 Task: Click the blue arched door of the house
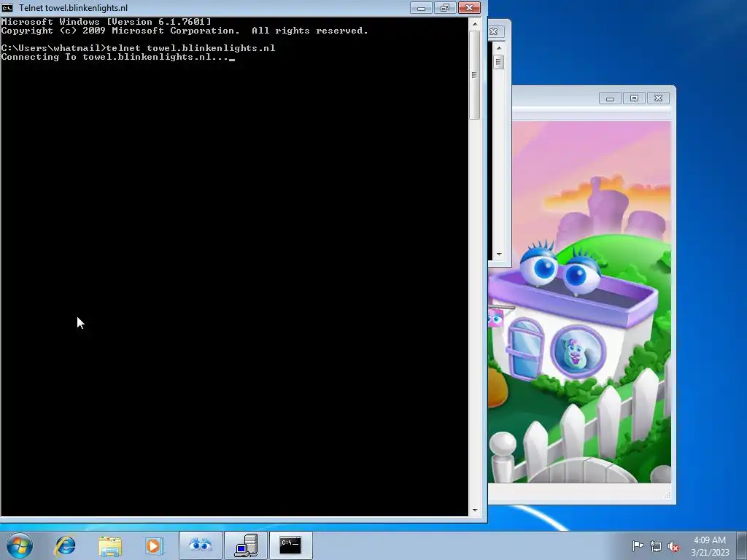tap(526, 348)
